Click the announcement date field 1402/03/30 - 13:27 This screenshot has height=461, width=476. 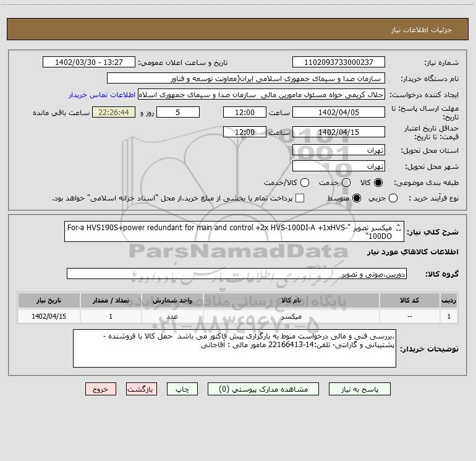[89, 62]
